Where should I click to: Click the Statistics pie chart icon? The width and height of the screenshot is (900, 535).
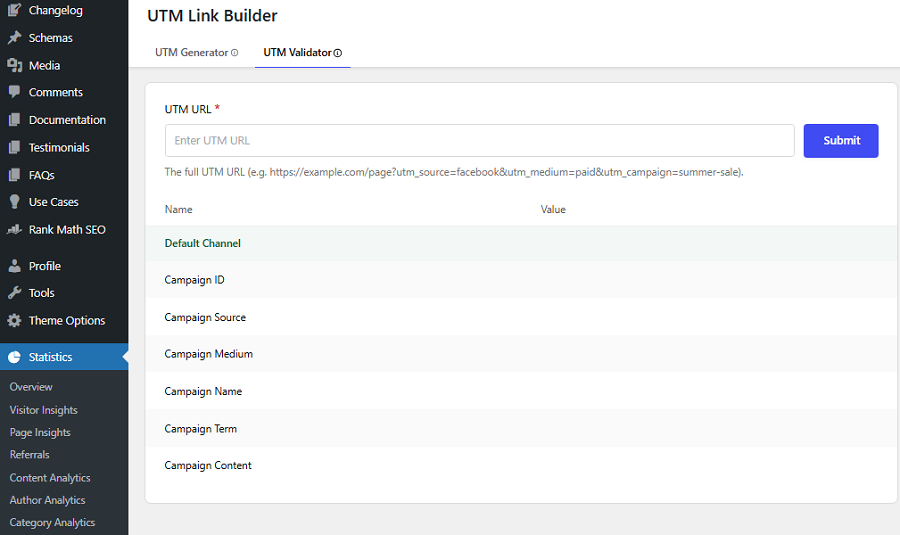(x=14, y=356)
